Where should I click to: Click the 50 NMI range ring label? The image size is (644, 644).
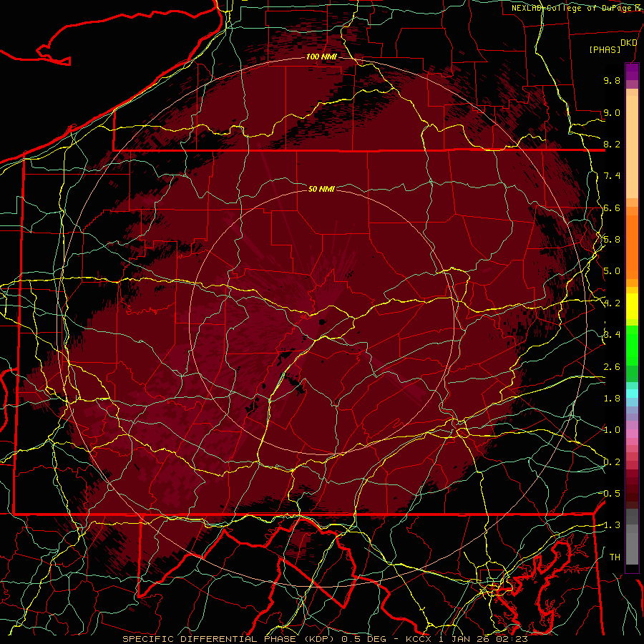point(321,189)
